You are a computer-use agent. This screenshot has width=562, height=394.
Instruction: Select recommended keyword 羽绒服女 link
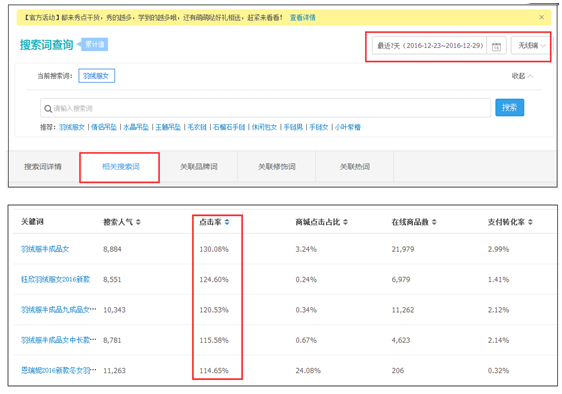[72, 127]
